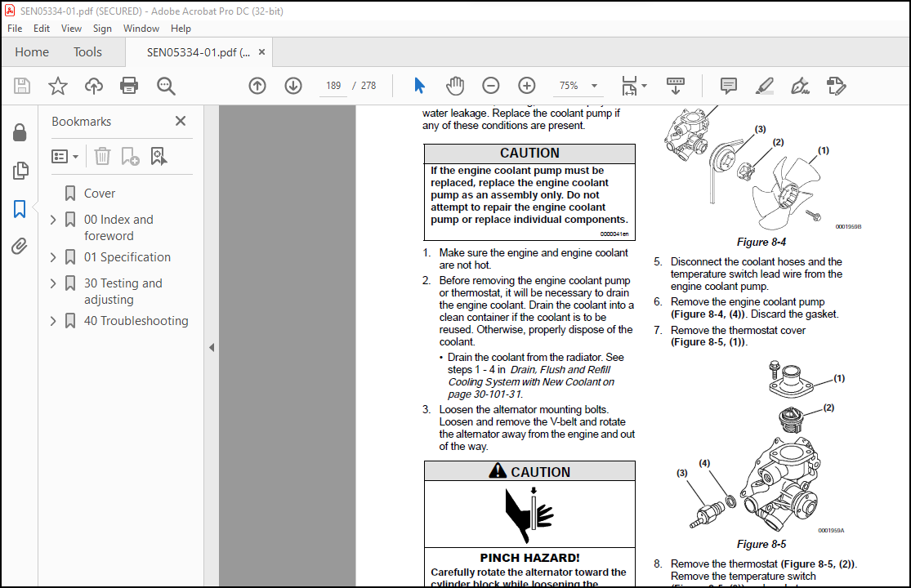Screen dimensions: 911x588
Task: Add a new bookmark
Action: click(x=130, y=156)
